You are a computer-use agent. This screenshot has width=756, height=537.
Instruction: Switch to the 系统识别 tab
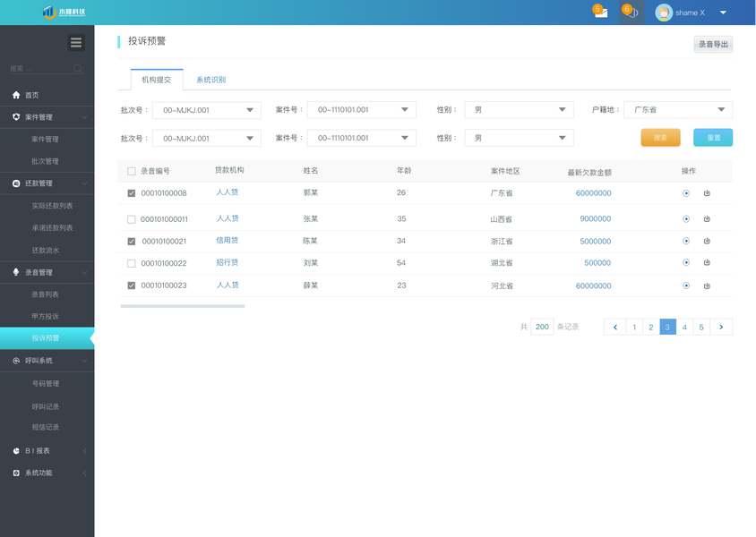click(210, 80)
